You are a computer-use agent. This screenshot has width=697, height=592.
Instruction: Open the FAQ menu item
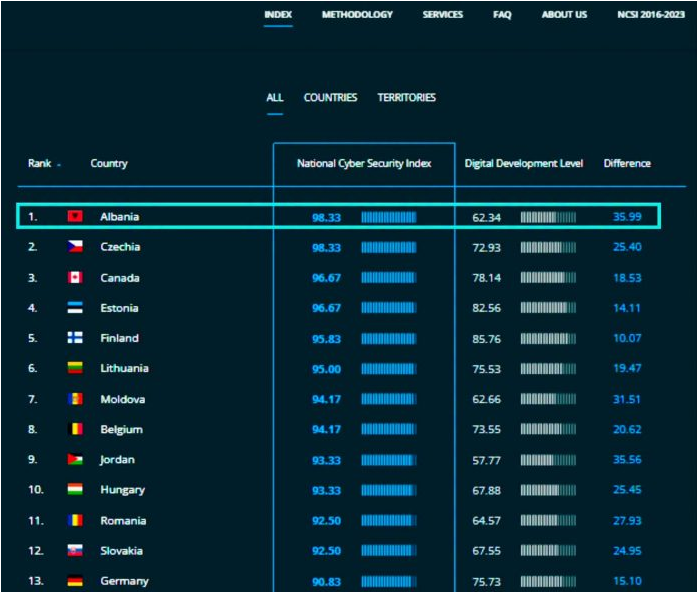(502, 15)
